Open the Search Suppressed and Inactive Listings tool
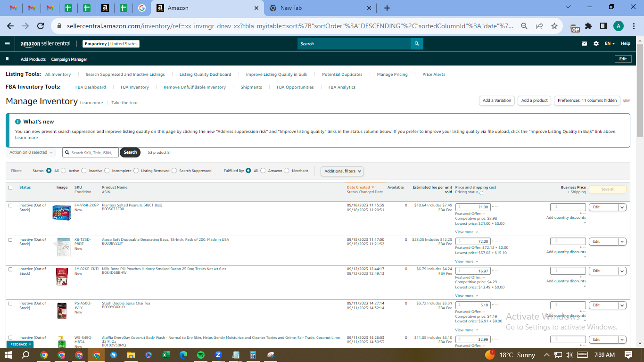The image size is (644, 362). point(125,74)
